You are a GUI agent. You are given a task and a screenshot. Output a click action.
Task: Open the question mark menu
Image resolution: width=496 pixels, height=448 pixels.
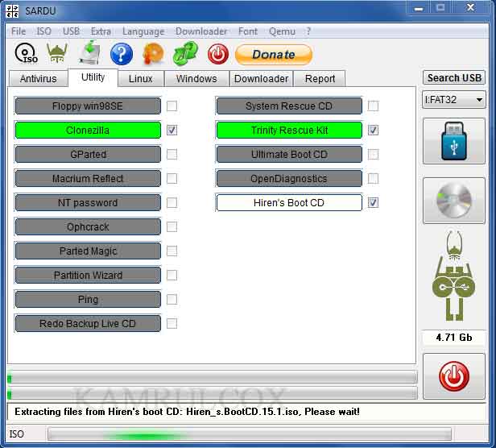tap(308, 31)
